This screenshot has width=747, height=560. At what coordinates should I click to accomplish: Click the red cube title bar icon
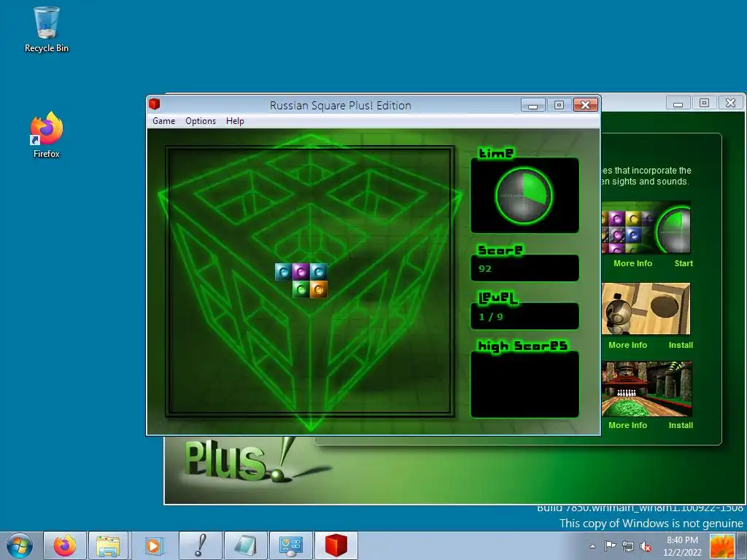[x=155, y=104]
